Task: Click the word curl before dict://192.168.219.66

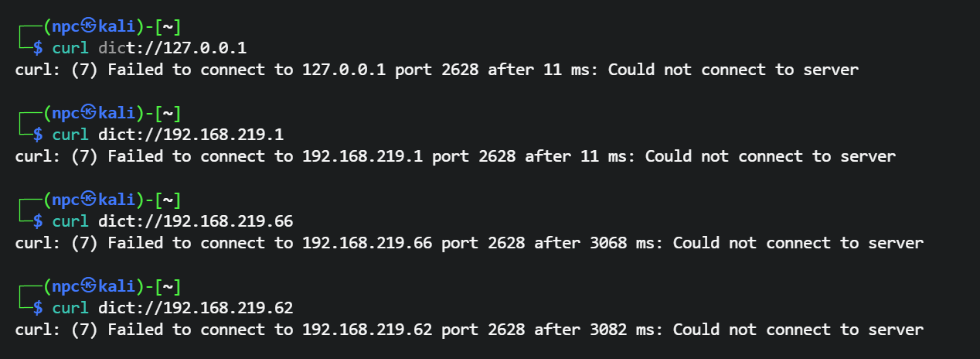Action: [70, 221]
